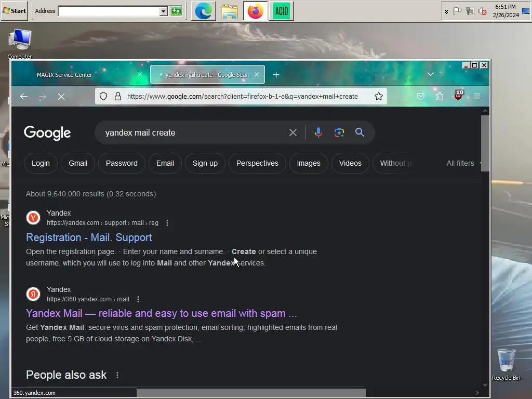The width and height of the screenshot is (532, 399).
Task: Click the Start button
Action: pyautogui.click(x=14, y=11)
